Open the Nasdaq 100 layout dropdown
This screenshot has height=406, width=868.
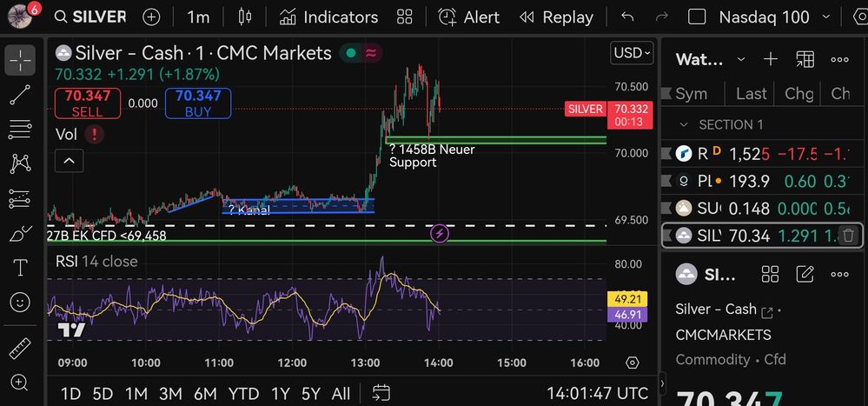pos(774,17)
